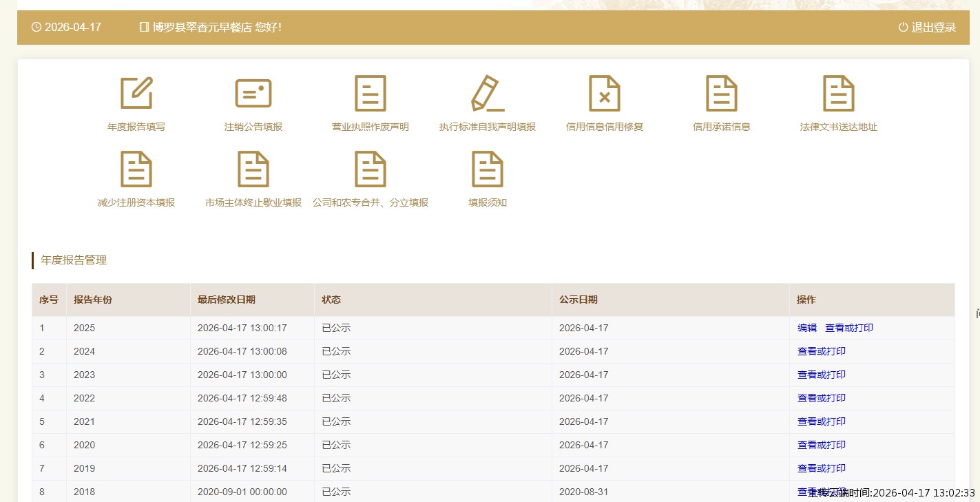Click the 最后修改日期 column header
The height and width of the screenshot is (502, 980).
point(227,300)
